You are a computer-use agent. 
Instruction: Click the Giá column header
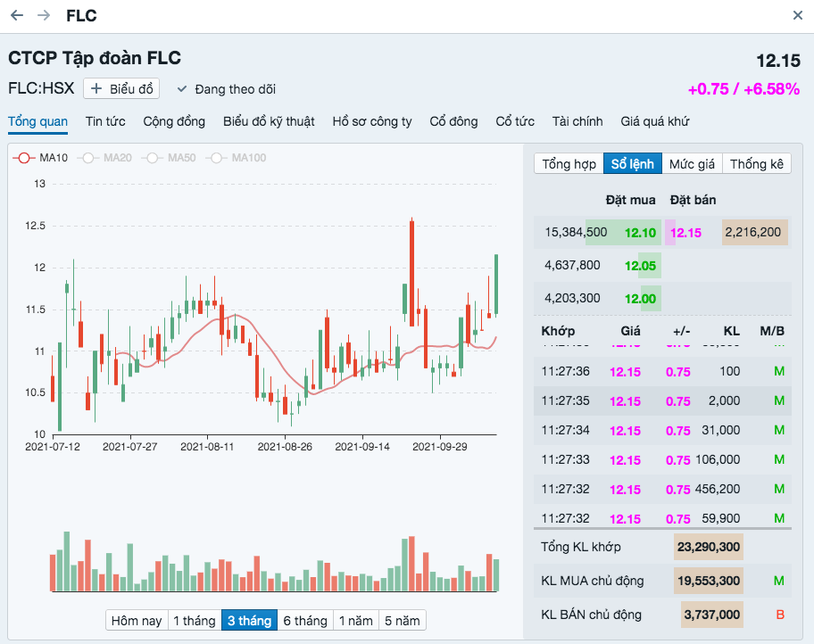[630, 331]
